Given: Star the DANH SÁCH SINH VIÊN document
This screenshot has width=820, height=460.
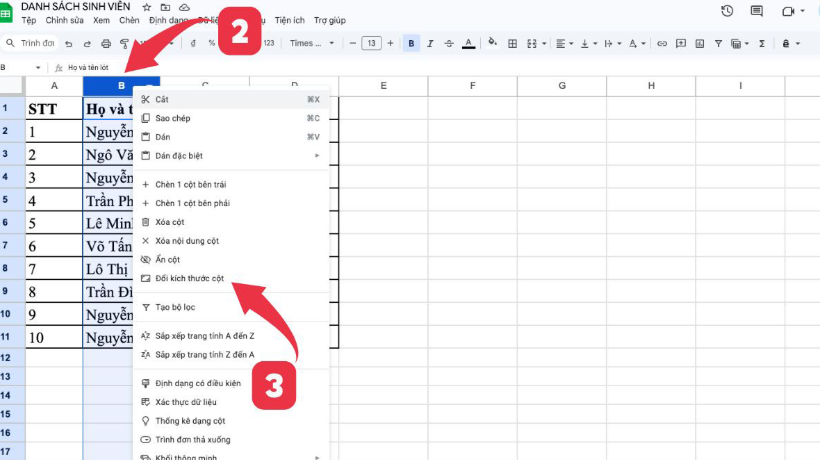Looking at the screenshot, I should click(x=147, y=7).
